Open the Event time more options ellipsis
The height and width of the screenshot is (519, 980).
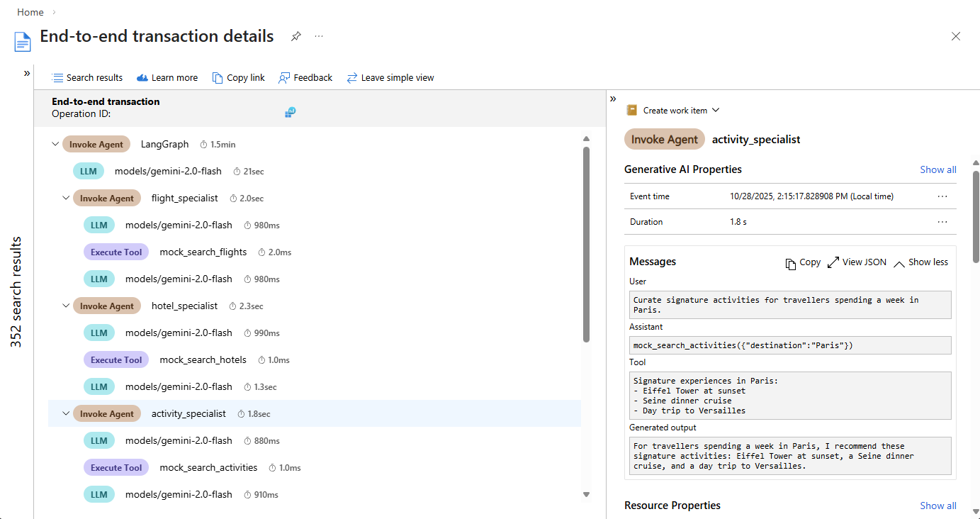click(942, 196)
